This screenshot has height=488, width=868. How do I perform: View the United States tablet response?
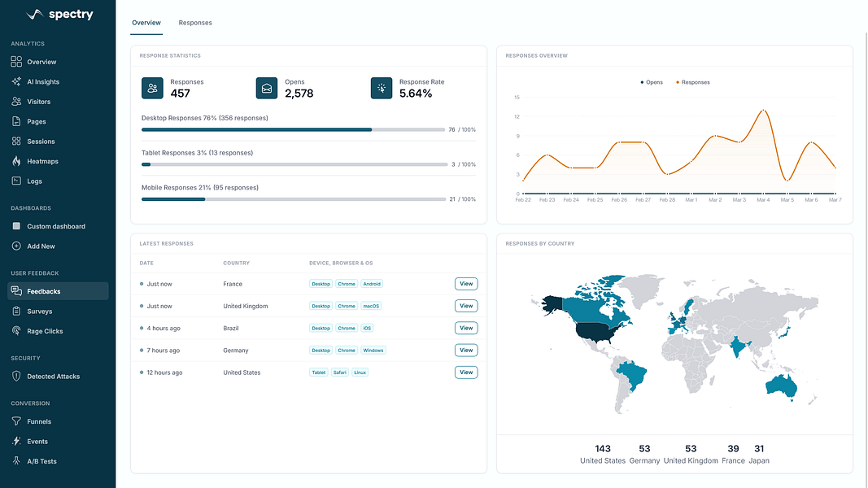point(466,373)
